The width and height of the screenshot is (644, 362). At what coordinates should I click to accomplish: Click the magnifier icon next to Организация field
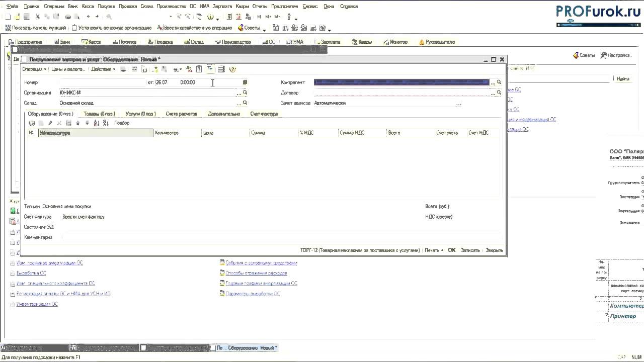click(x=245, y=93)
